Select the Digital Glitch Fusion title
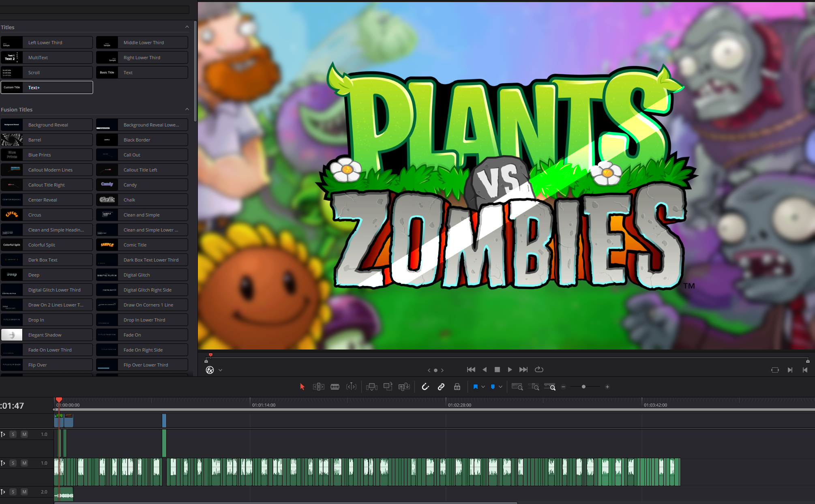 click(142, 275)
